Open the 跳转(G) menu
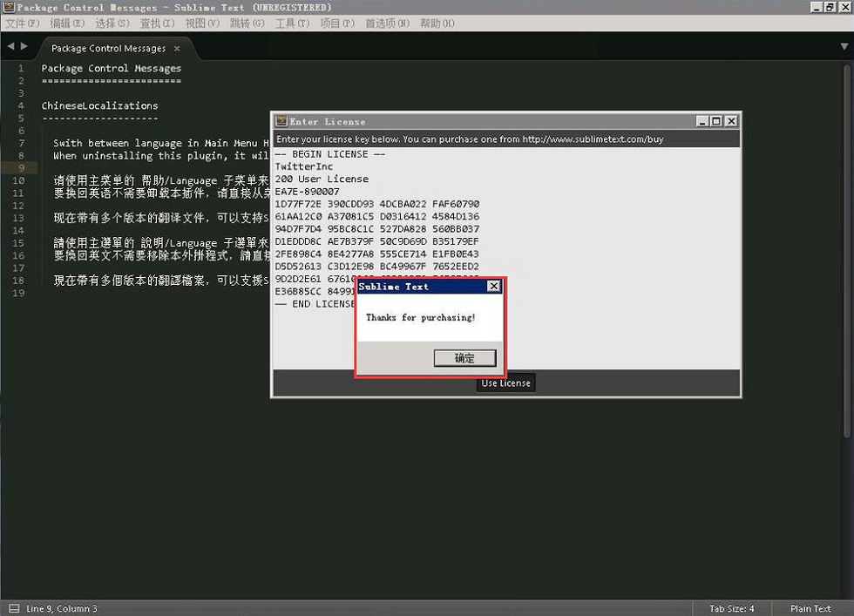The height and width of the screenshot is (616, 854). (x=247, y=24)
